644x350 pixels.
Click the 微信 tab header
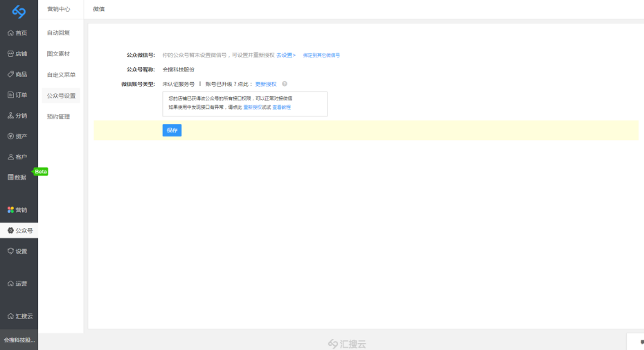[98, 9]
